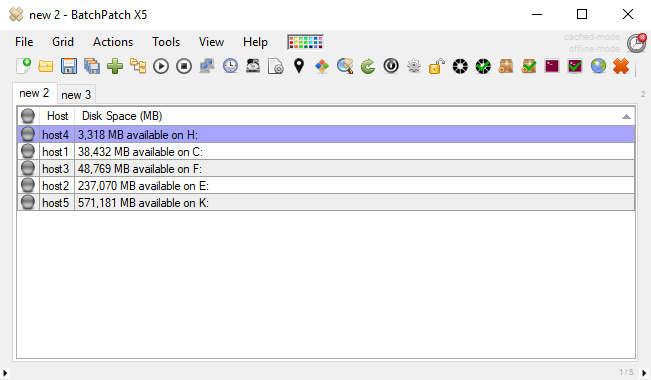The image size is (651, 380).
Task: Click the colorful Windows update diamond icon
Action: (x=322, y=66)
